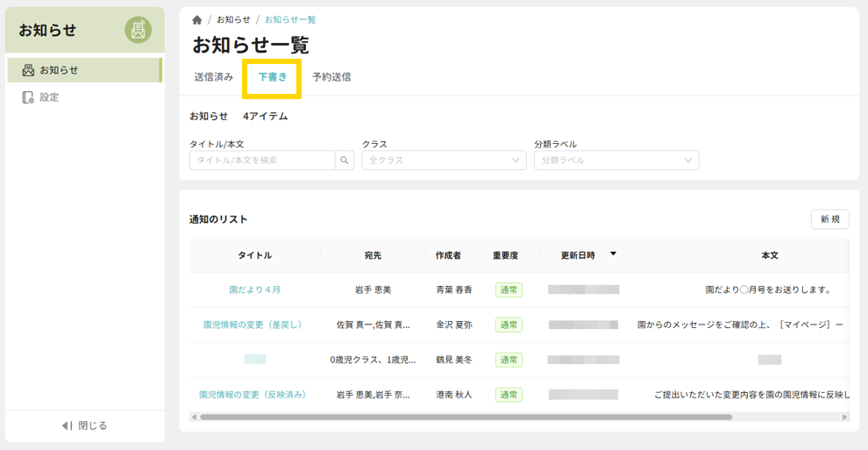Open 園児情報の変更（反映済み） link

click(254, 395)
